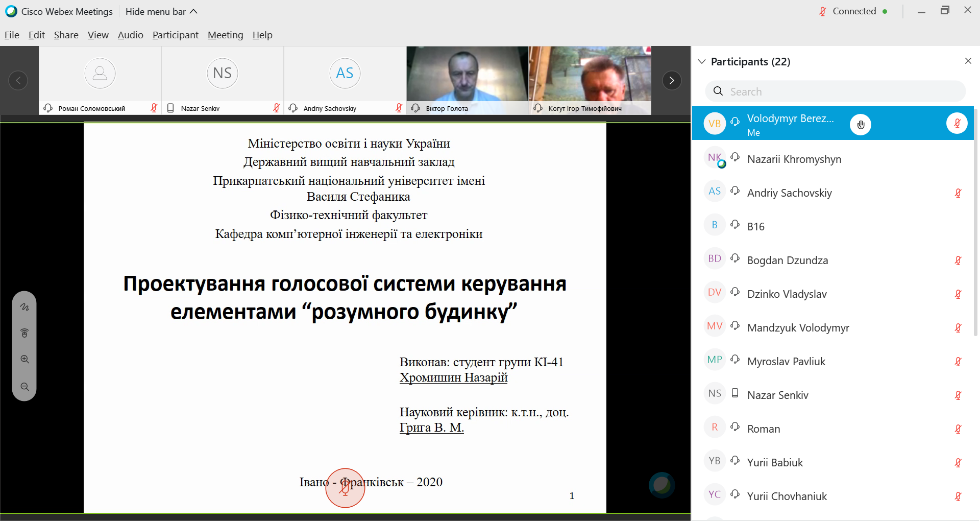980x521 pixels.
Task: Open the Meeting menu
Action: coord(225,35)
